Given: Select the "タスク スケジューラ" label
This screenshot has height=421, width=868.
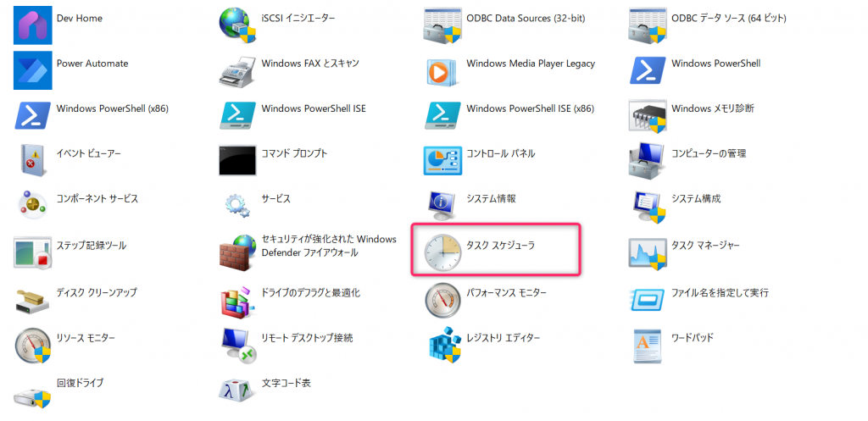Looking at the screenshot, I should point(500,245).
